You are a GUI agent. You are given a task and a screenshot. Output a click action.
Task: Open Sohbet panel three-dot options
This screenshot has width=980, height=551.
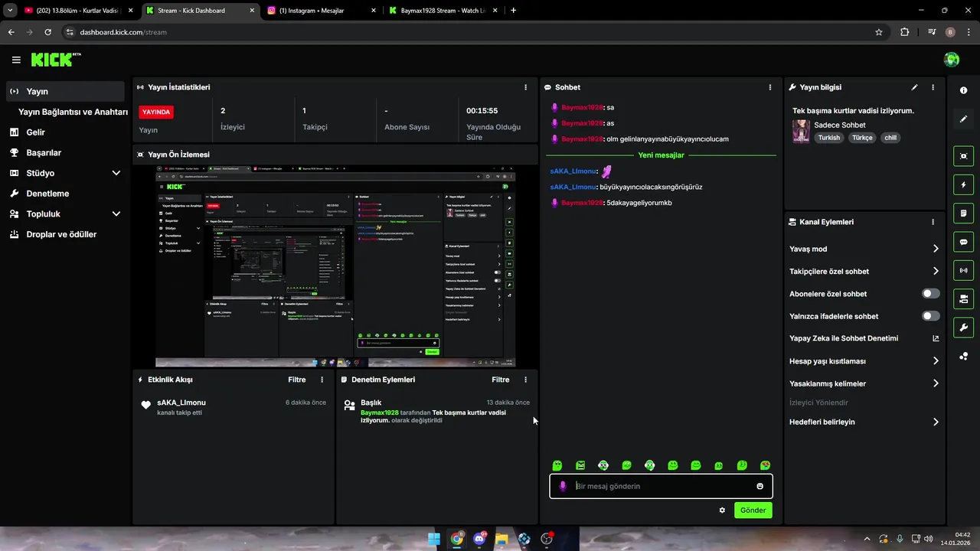(769, 87)
